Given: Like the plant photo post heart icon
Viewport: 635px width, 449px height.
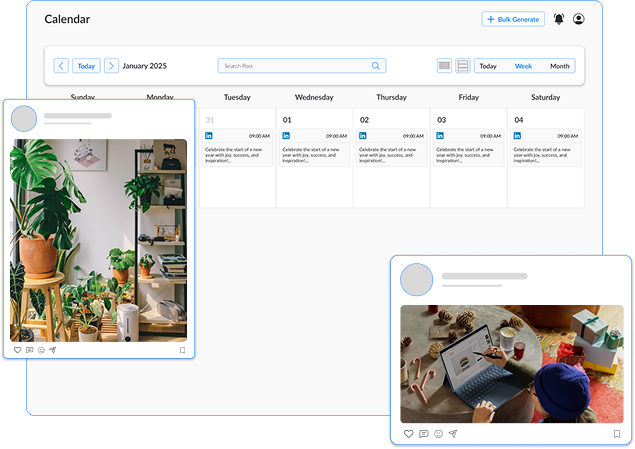Looking at the screenshot, I should click(17, 350).
